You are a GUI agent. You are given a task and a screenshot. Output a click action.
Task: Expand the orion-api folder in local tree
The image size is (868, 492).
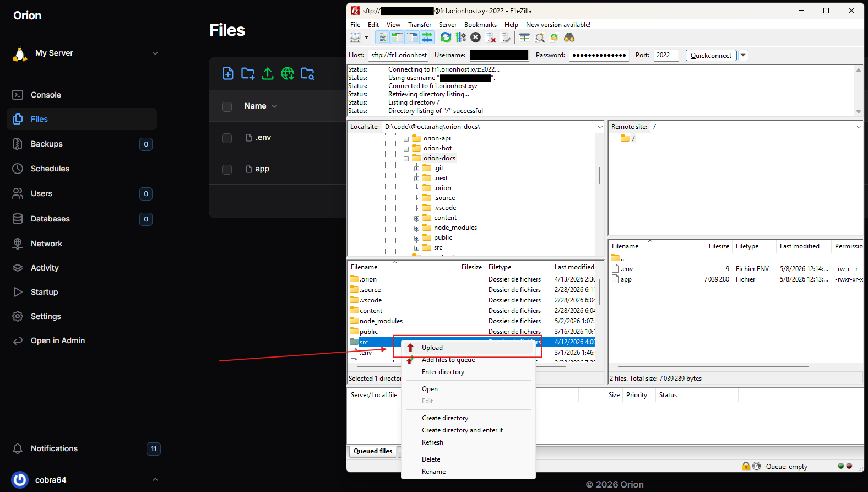pyautogui.click(x=406, y=139)
